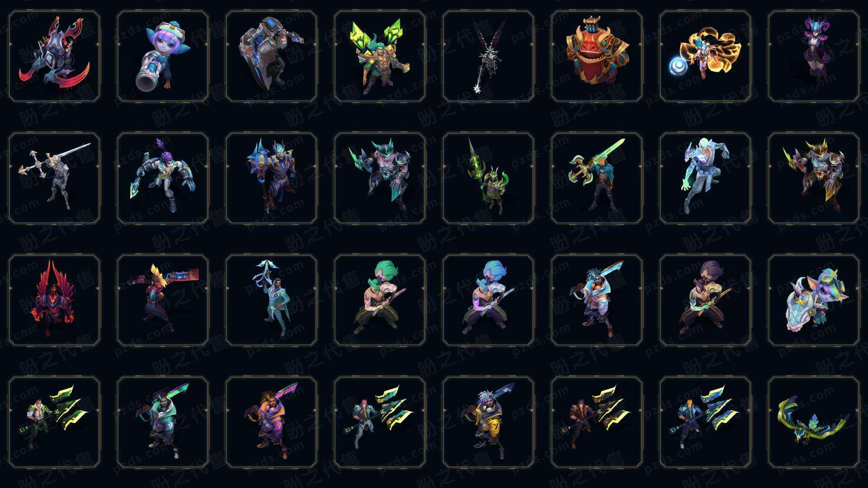Screen dimensions: 868x488
Task: Choose the green staff dark mage
Action: click(488, 178)
